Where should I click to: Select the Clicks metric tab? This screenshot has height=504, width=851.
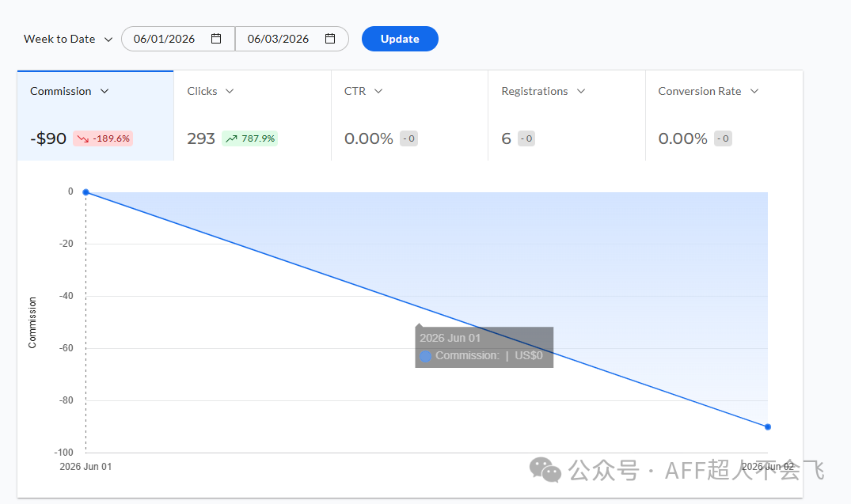[x=253, y=116]
